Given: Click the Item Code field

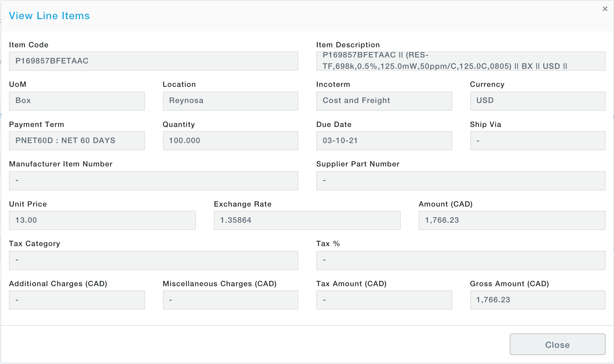Looking at the screenshot, I should pos(153,61).
